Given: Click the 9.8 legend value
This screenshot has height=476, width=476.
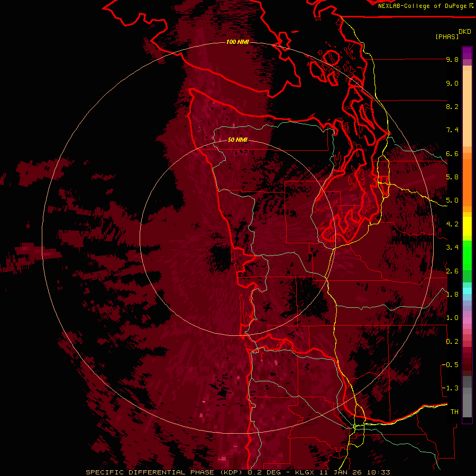Looking at the screenshot, I should tap(452, 60).
